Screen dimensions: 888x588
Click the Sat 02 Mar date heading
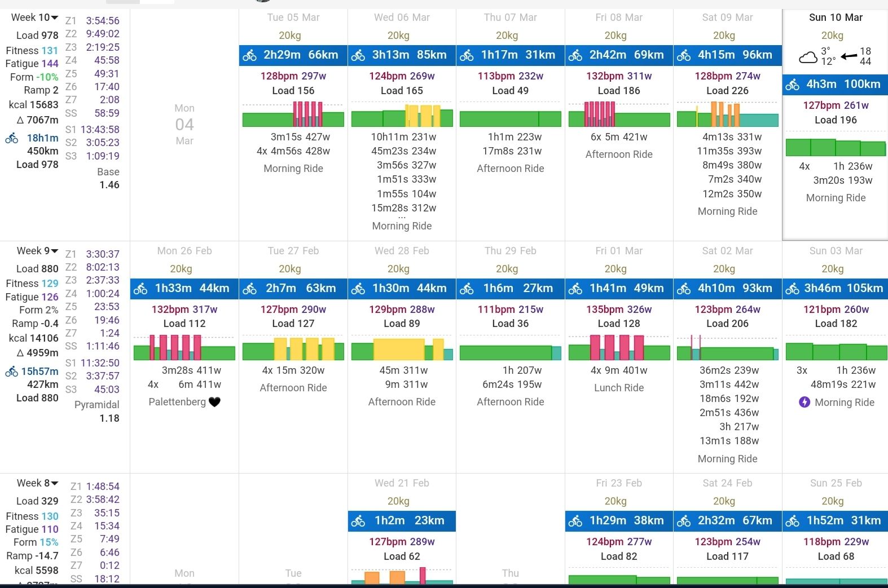tap(728, 251)
